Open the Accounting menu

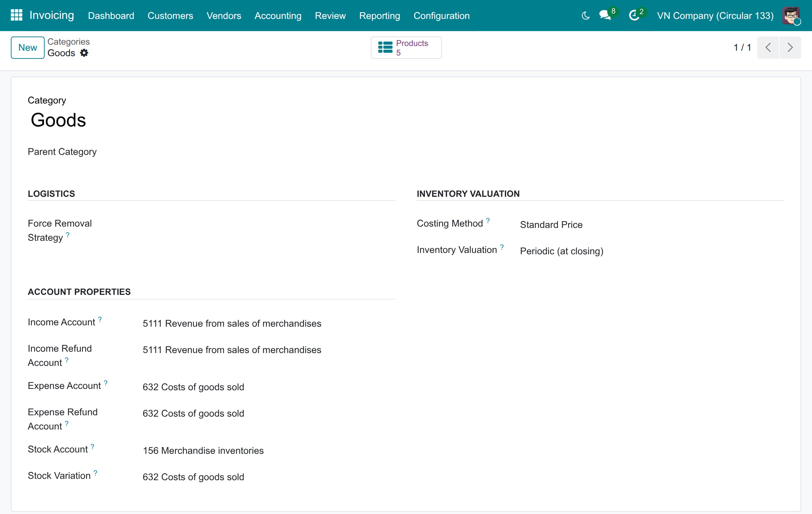(278, 16)
